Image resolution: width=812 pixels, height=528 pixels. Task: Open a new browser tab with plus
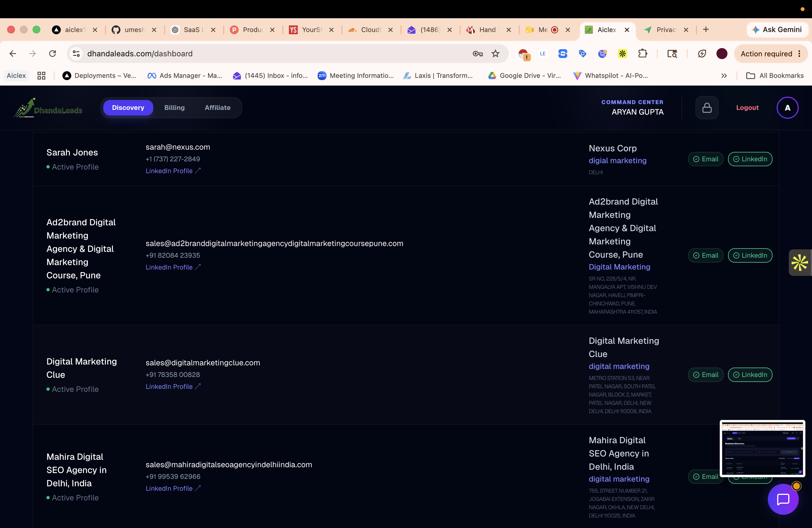pyautogui.click(x=706, y=30)
